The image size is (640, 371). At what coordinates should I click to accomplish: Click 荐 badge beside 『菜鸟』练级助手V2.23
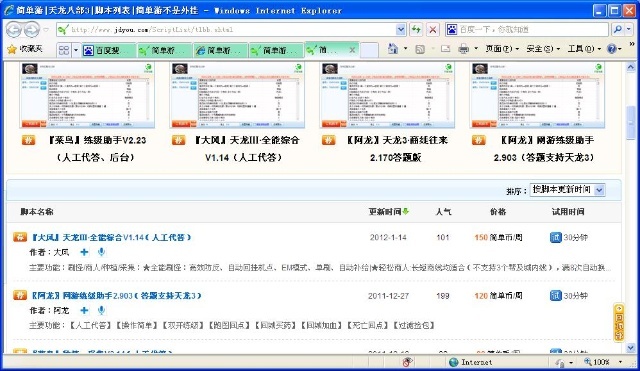28,140
